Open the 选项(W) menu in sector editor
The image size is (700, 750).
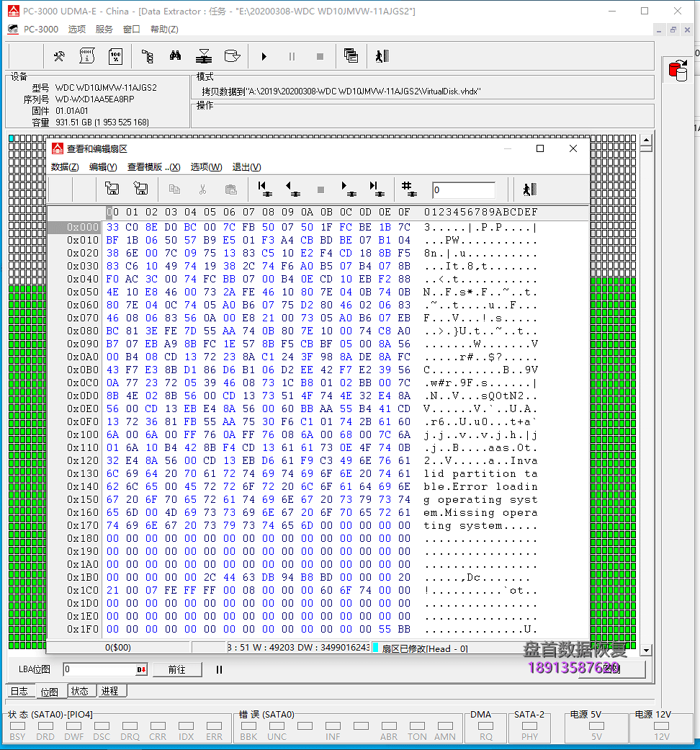point(207,167)
